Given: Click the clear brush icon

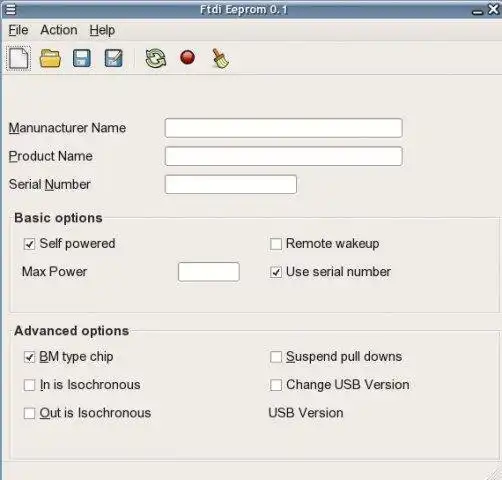Looking at the screenshot, I should 220,59.
